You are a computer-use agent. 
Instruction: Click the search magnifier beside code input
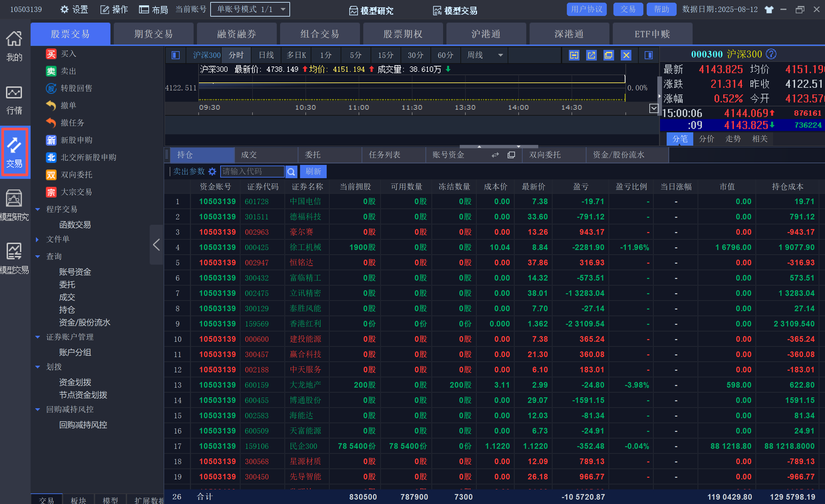pyautogui.click(x=291, y=172)
